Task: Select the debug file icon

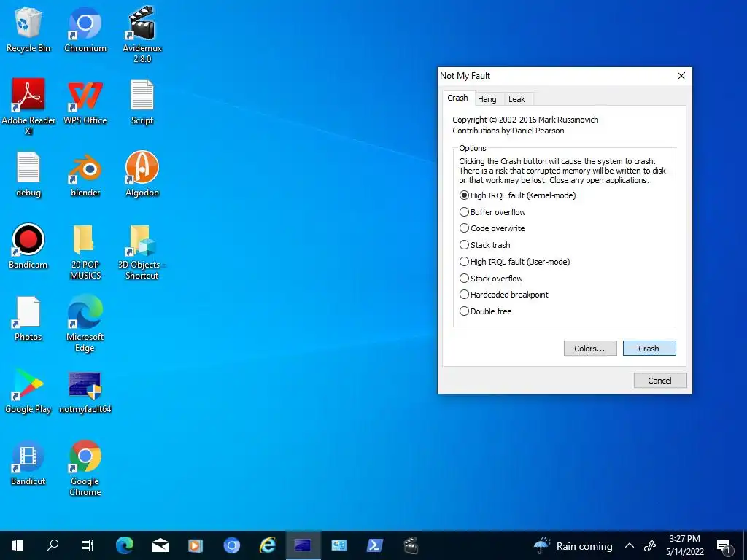Action: (28, 175)
